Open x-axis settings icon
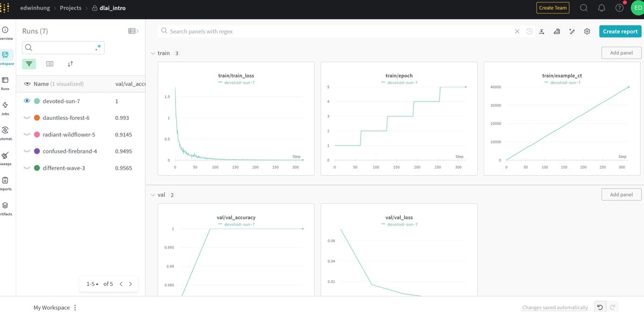Screen dimensions: 644x312 [x=542, y=31]
